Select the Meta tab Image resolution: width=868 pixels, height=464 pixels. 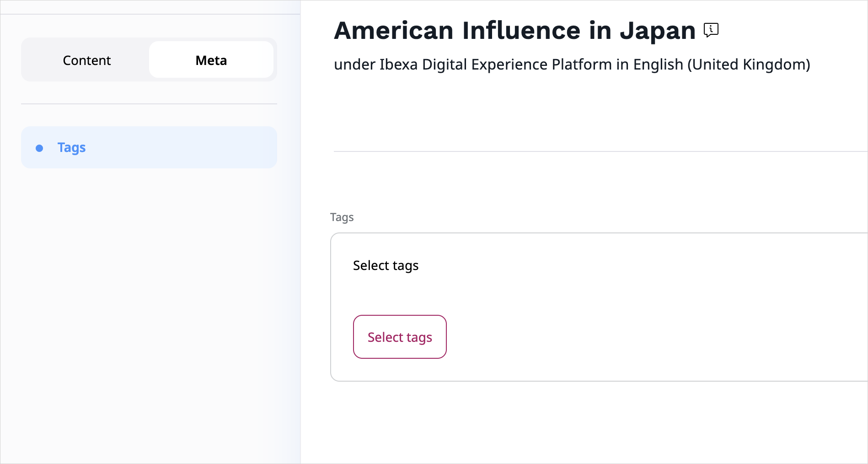[211, 60]
